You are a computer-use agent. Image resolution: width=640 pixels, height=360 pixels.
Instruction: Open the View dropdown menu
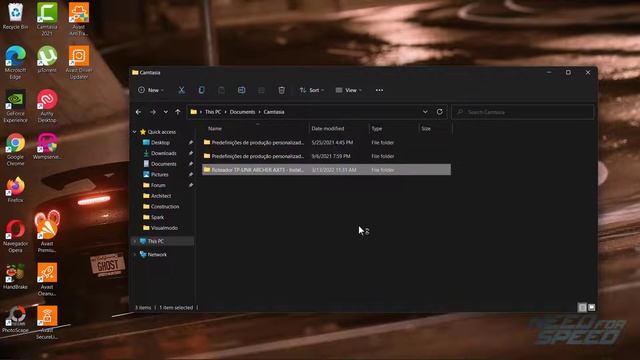point(349,90)
